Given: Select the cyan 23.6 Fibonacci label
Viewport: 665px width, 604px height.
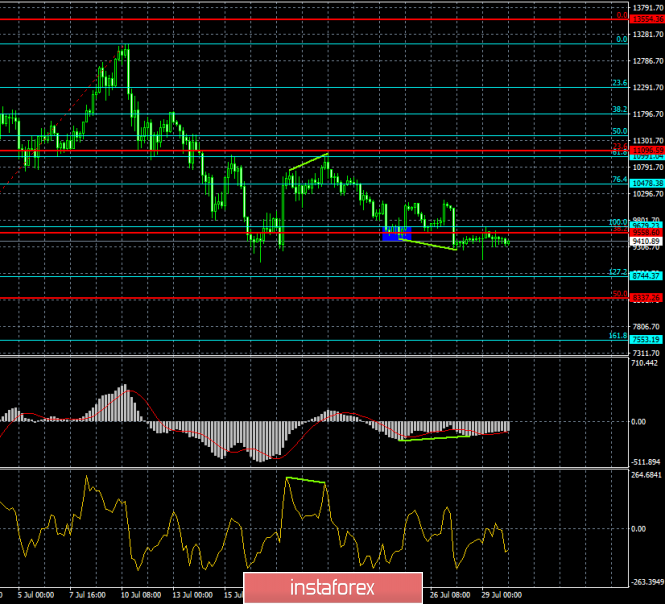Looking at the screenshot, I should 619,83.
